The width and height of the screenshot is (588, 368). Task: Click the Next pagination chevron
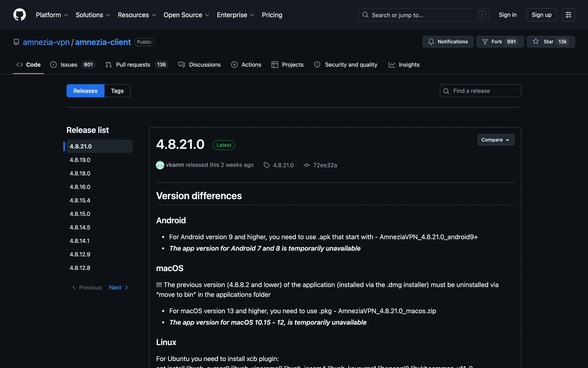pos(126,287)
